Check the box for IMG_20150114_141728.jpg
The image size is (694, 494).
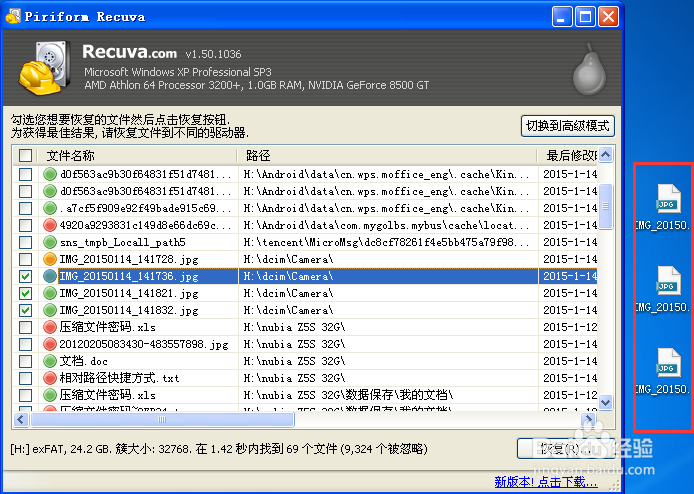point(25,259)
